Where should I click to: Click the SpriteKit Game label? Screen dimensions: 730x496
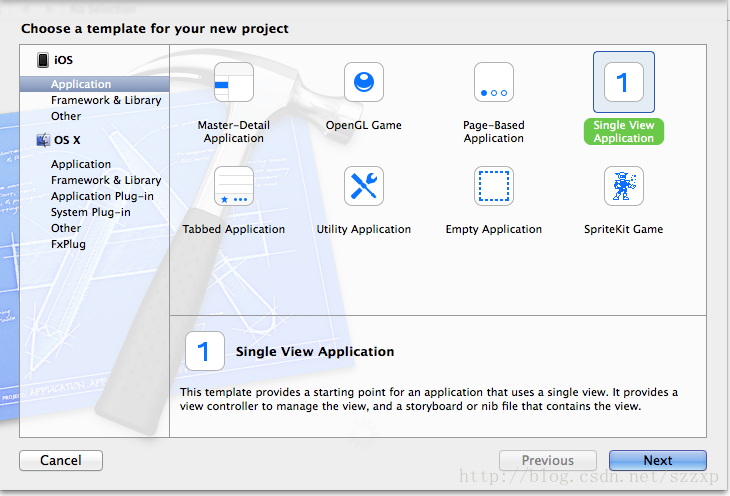pyautogui.click(x=624, y=229)
